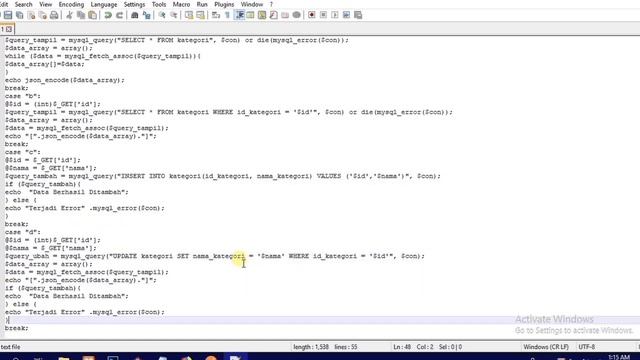
Task: Click the 'SELECT * FROM kategori WHERE id_kategori' line
Action: coord(229,112)
